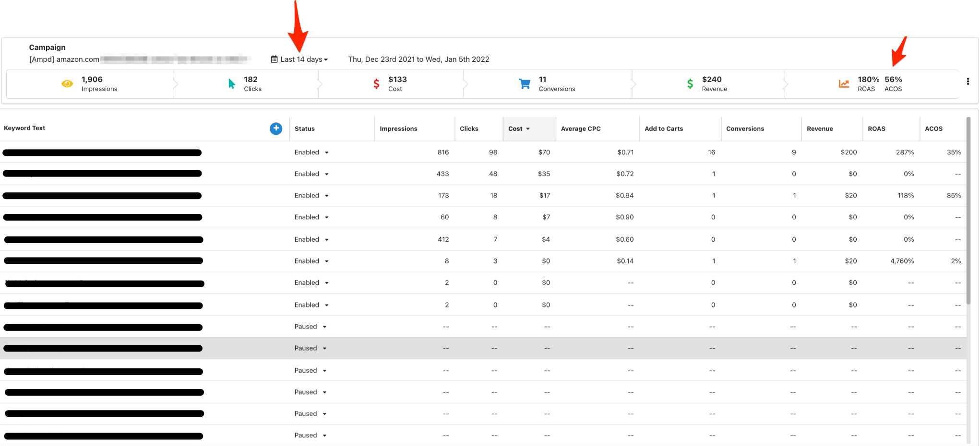Click the 287% ROAS cell

pyautogui.click(x=905, y=153)
